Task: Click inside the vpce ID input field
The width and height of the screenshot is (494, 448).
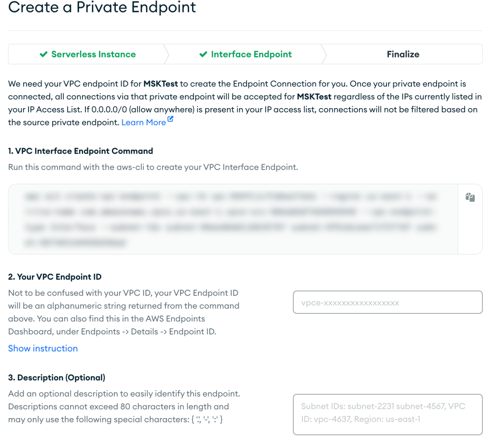Action: coord(387,302)
